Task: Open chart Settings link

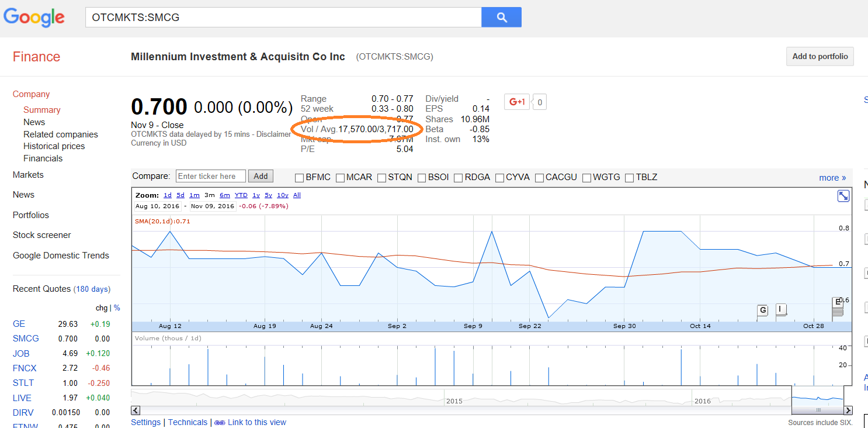Action: (x=146, y=422)
